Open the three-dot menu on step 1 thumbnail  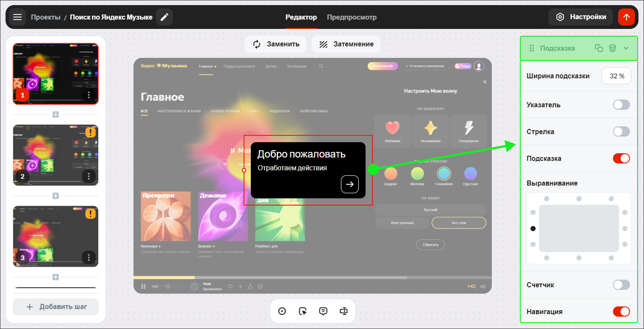(89, 94)
